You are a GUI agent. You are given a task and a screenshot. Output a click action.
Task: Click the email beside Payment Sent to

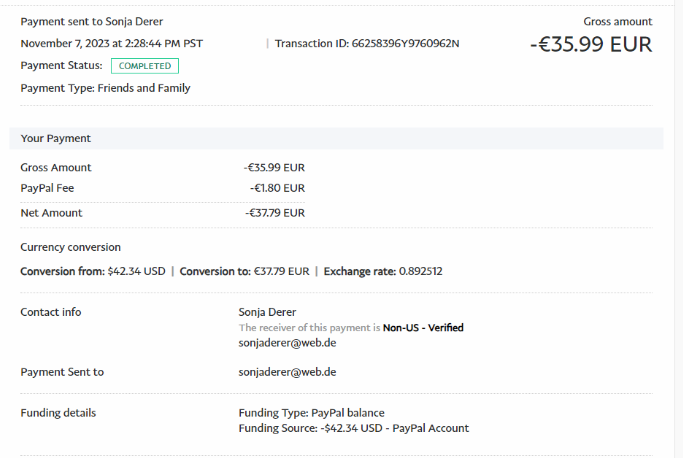(287, 372)
